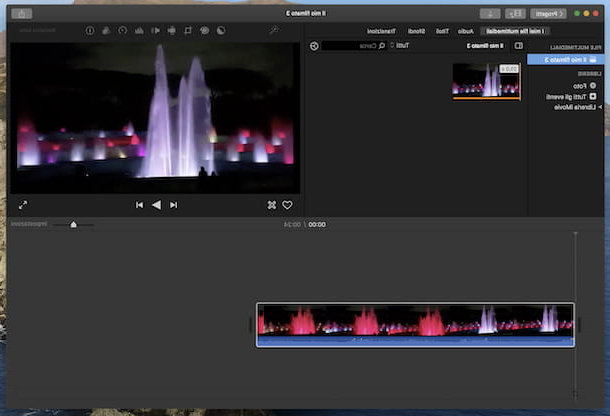610x416 pixels.
Task: Click the movie icon beside Il mio filmato 3
Action: (x=593, y=60)
